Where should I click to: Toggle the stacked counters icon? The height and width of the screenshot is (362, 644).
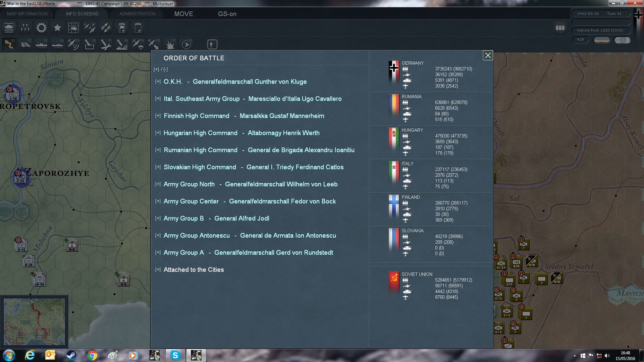pos(560,28)
